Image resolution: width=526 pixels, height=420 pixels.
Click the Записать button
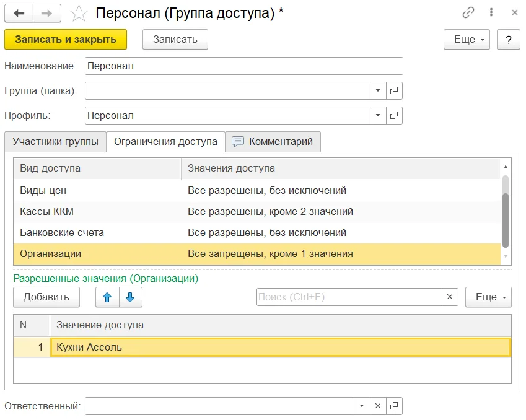[175, 40]
